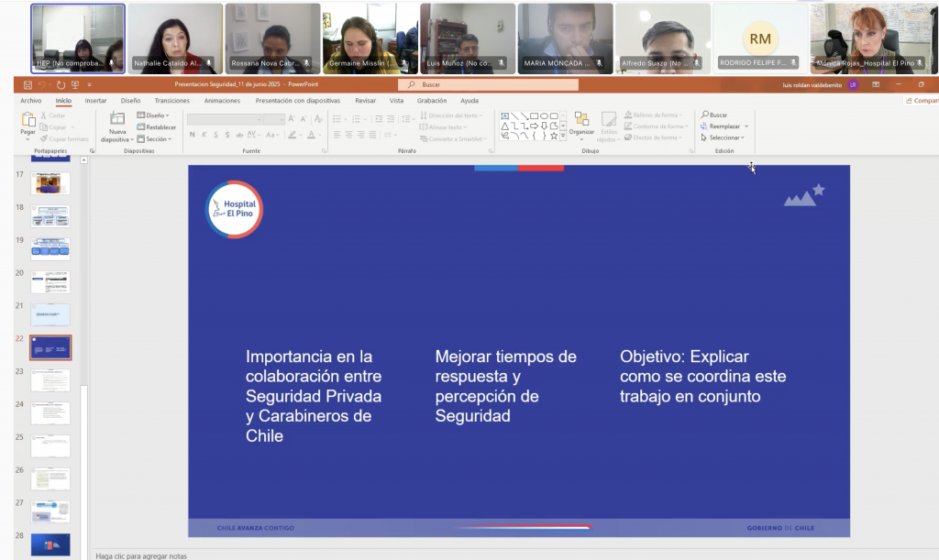Click the Organizar arrange icon

click(x=580, y=119)
